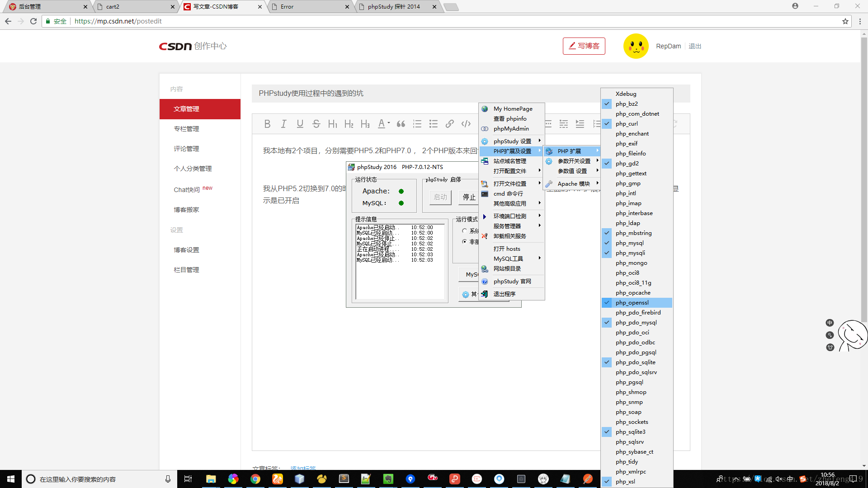The height and width of the screenshot is (488, 868).
Task: Toggle php_bz2 extension
Action: coord(637,103)
